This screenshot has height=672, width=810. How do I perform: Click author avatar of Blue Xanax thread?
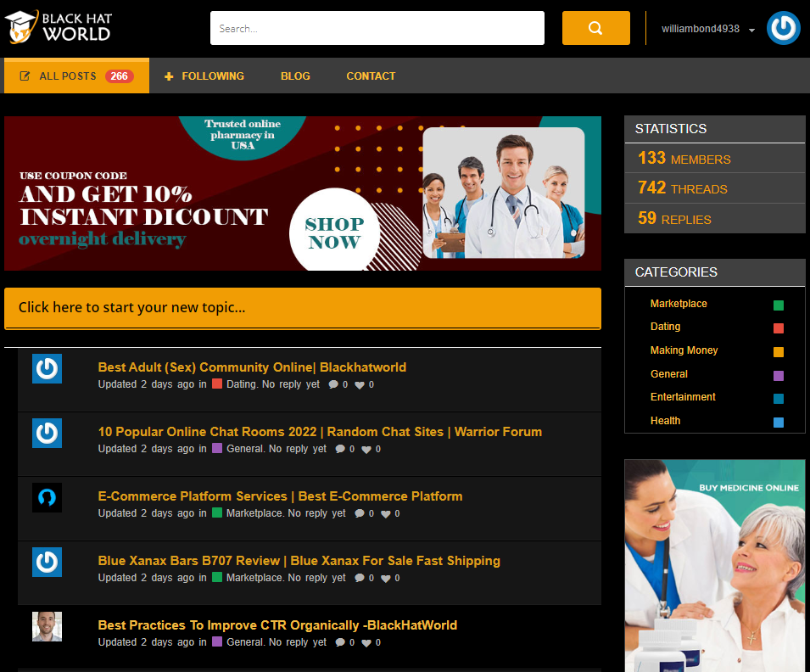point(47,563)
